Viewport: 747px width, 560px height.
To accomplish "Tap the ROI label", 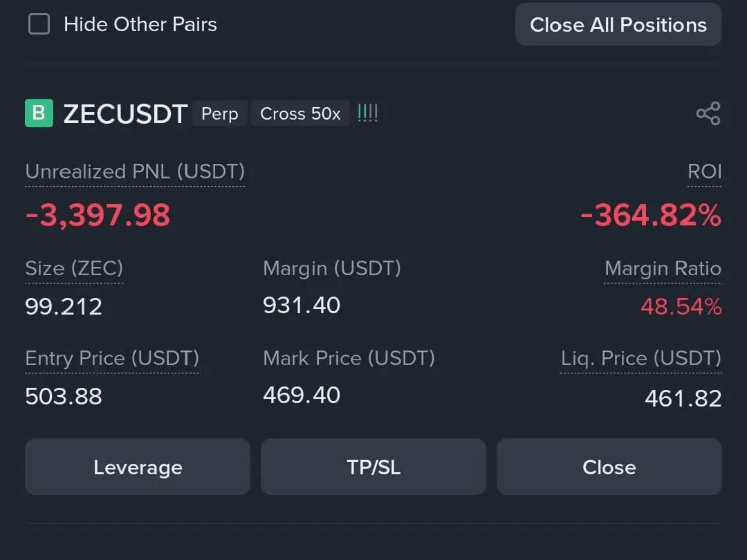I will coord(704,171).
